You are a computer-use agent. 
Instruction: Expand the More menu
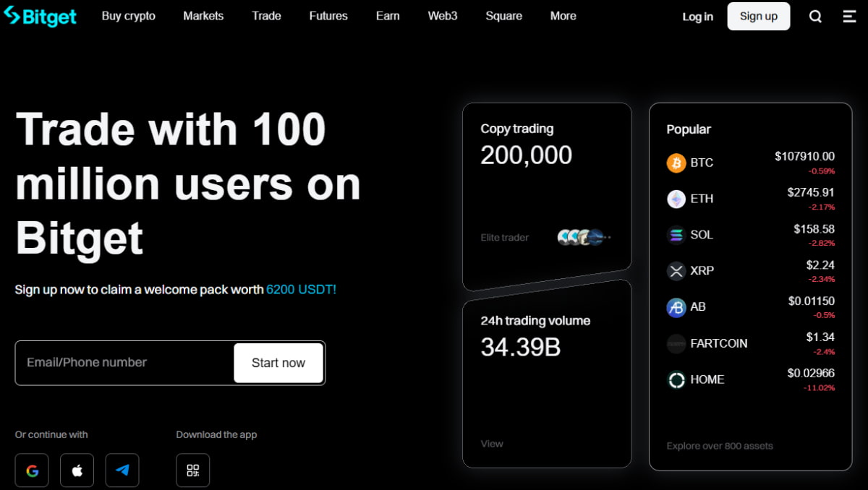point(563,16)
